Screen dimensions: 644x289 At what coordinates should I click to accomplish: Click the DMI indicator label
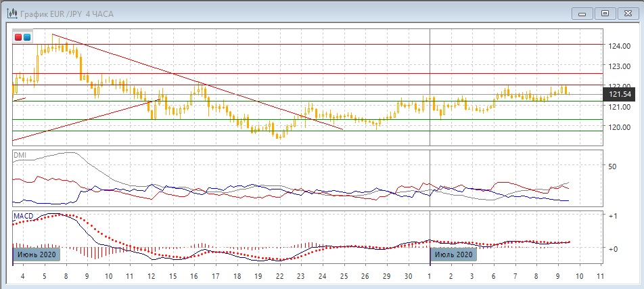pyautogui.click(x=20, y=156)
